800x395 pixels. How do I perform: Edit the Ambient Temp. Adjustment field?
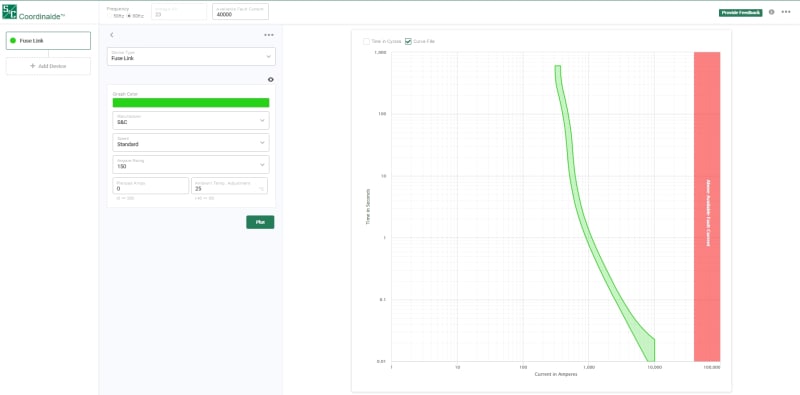click(229, 186)
